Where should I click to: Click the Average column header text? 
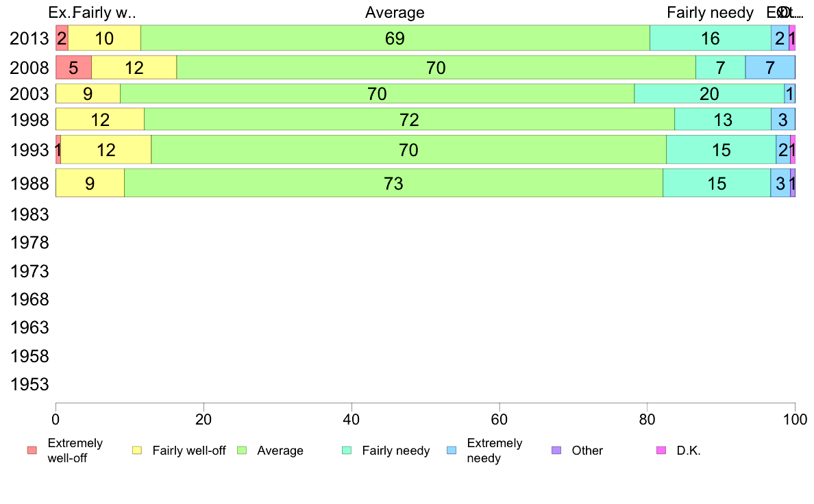point(395,12)
